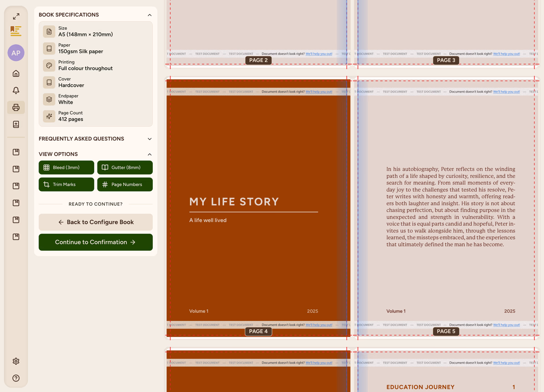Open the AP user avatar
This screenshot has height=392, width=544.
click(16, 53)
